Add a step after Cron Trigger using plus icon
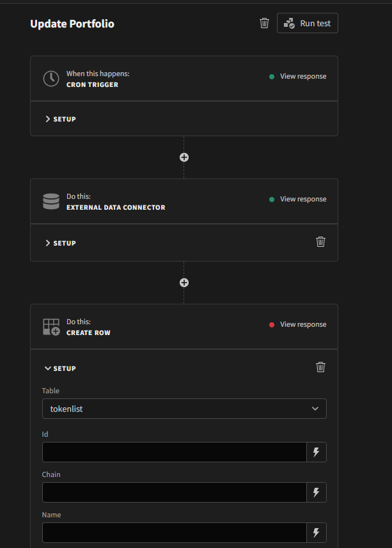Viewport: 392px width, 548px height. [x=184, y=157]
